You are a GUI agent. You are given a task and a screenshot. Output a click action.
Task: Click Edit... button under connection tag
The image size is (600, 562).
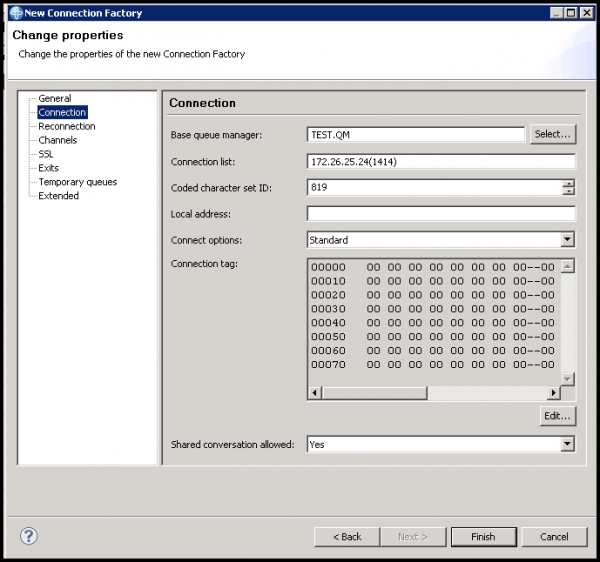tap(557, 415)
